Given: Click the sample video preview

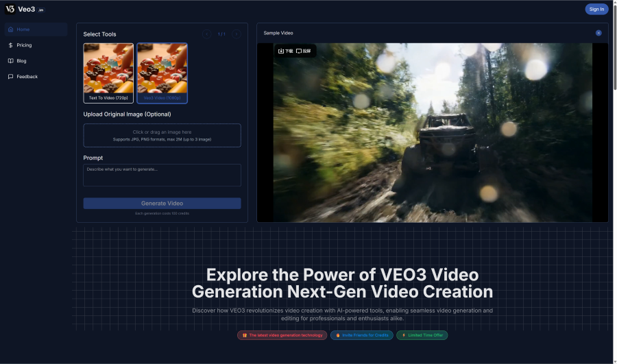Looking at the screenshot, I should pyautogui.click(x=433, y=132).
